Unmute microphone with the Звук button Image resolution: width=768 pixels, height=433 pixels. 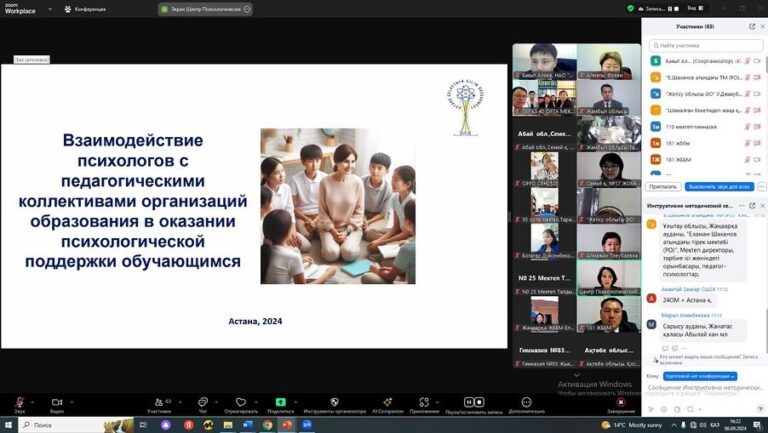pos(19,402)
